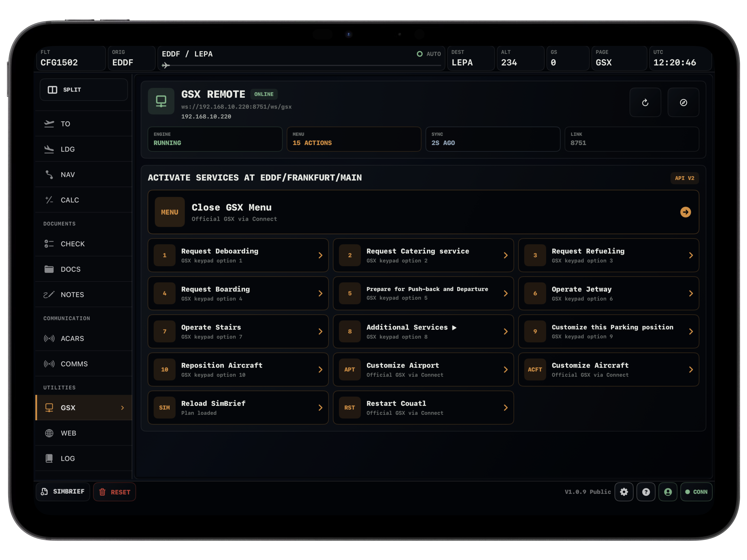This screenshot has width=747, height=560.
Task: Click the folder icon beside DOCS
Action: pos(49,269)
